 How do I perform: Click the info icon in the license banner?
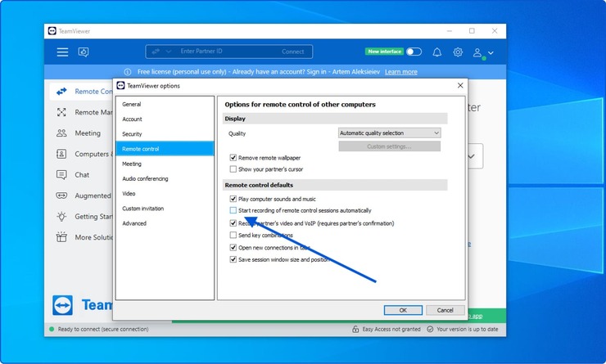pos(128,72)
